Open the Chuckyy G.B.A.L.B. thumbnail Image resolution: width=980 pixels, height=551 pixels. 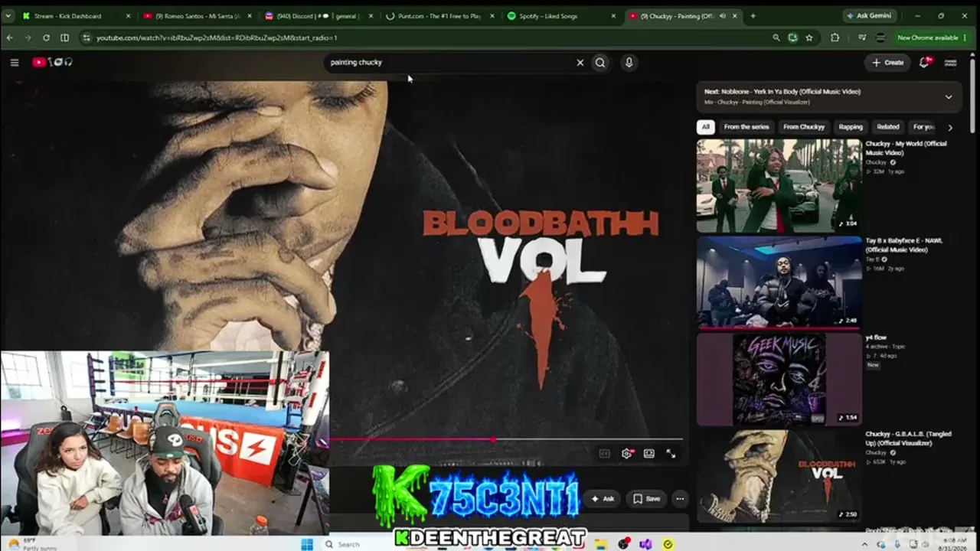pos(779,476)
